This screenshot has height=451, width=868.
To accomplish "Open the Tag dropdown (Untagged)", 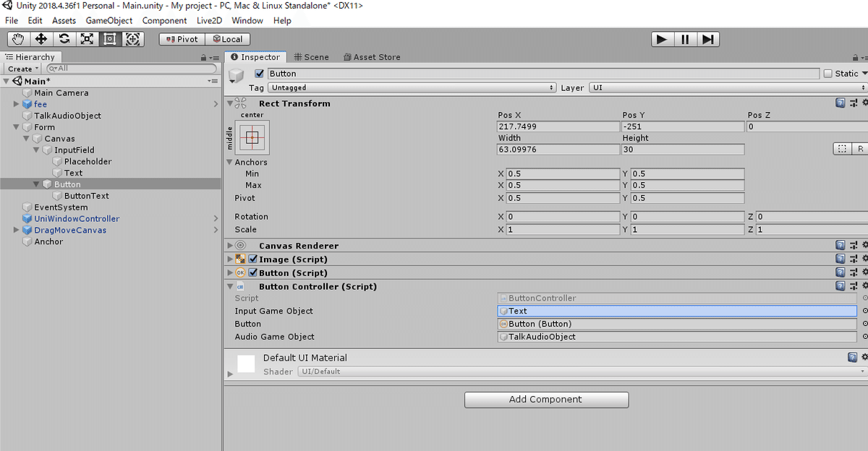I will point(412,87).
